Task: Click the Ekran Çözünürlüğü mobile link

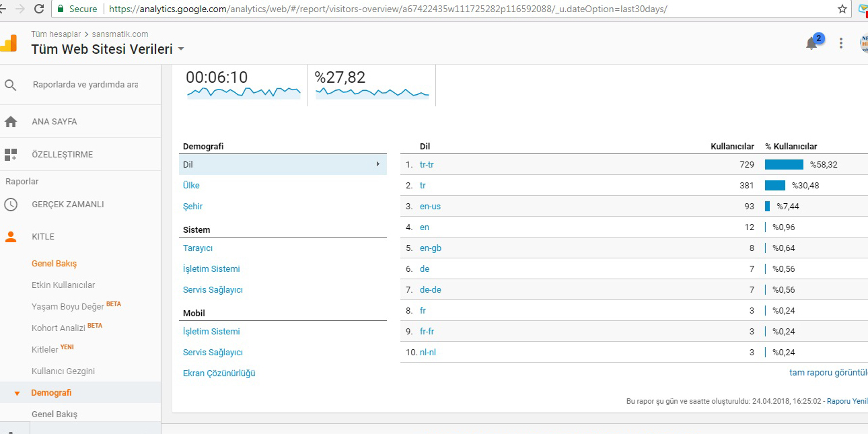Action: point(219,373)
